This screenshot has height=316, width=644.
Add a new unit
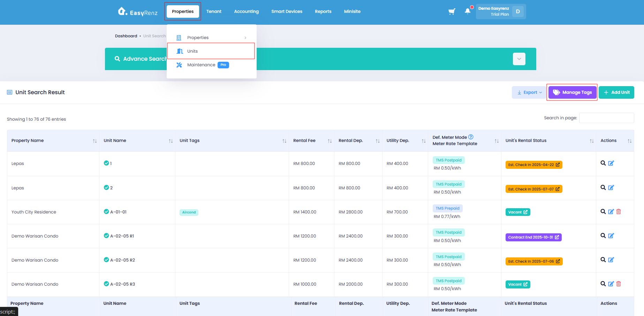616,92
